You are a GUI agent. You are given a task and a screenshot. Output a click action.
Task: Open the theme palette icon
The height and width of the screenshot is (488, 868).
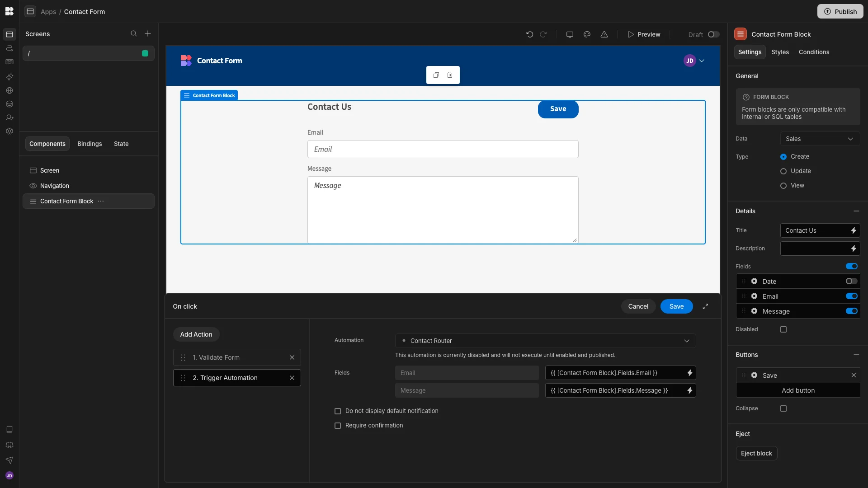[x=587, y=34]
